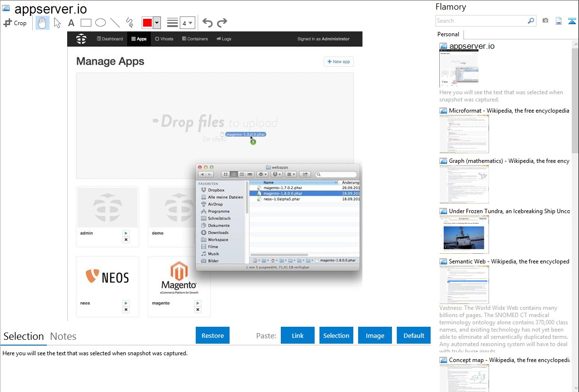Open Logs in the appserver nav bar
The width and height of the screenshot is (579, 392).
click(x=224, y=39)
